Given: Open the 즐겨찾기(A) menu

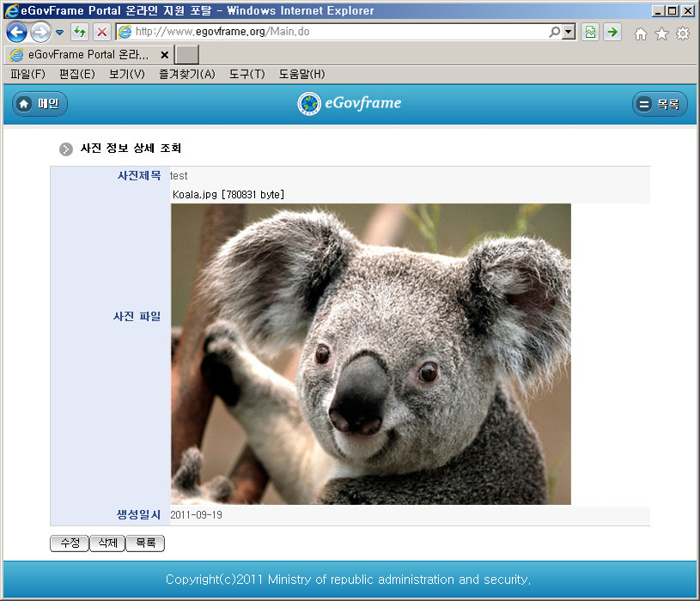Looking at the screenshot, I should (186, 75).
